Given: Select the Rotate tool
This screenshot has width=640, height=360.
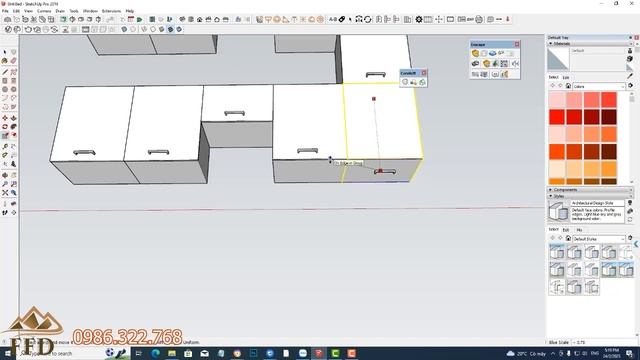Looking at the screenshot, I should tap(5, 127).
